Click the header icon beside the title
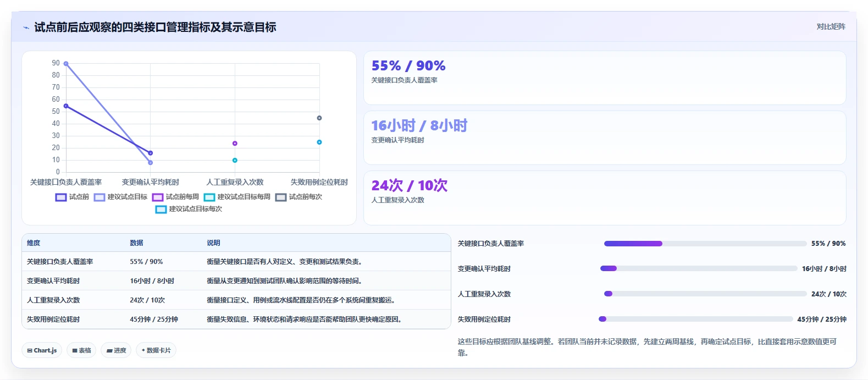This screenshot has width=868, height=380. (26, 27)
